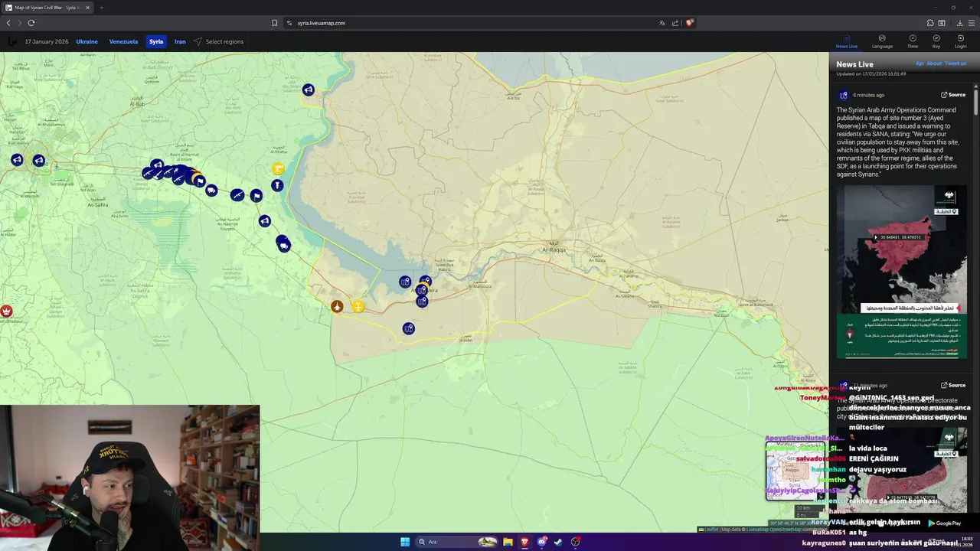
Task: Click the 17 January 2026 date
Action: coord(47,41)
